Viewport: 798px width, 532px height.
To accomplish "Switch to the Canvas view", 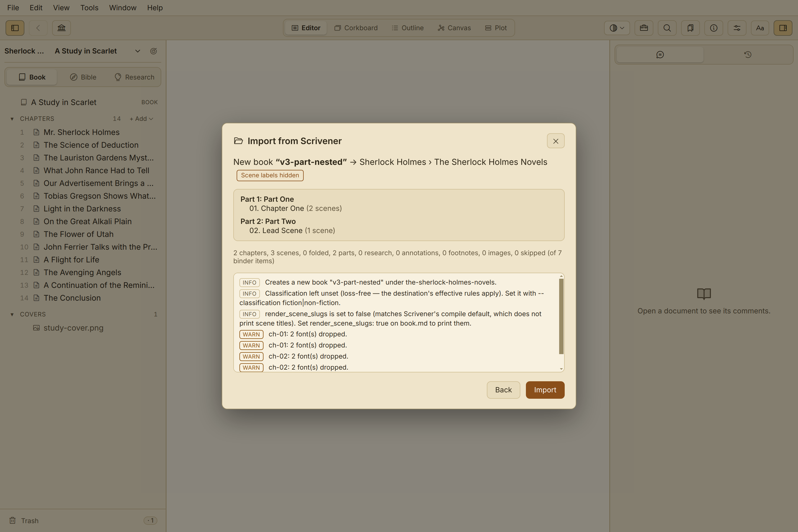I will [454, 28].
